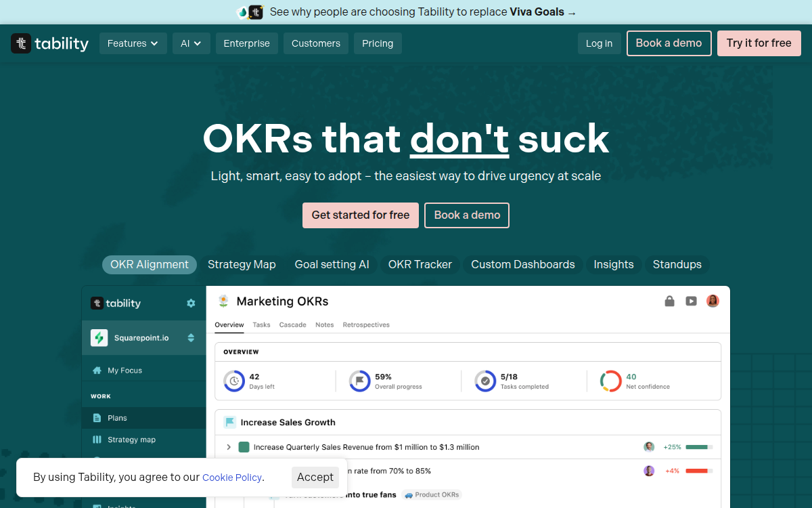Click the owner avatar on the +4% row
This screenshot has height=508, width=812.
pos(649,471)
